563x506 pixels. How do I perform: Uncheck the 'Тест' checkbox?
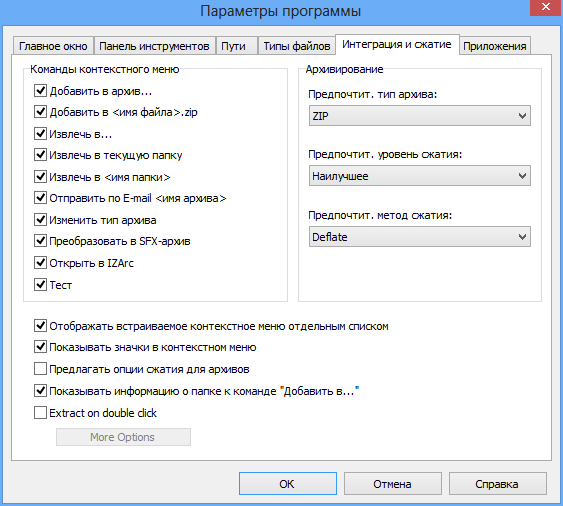pyautogui.click(x=40, y=285)
